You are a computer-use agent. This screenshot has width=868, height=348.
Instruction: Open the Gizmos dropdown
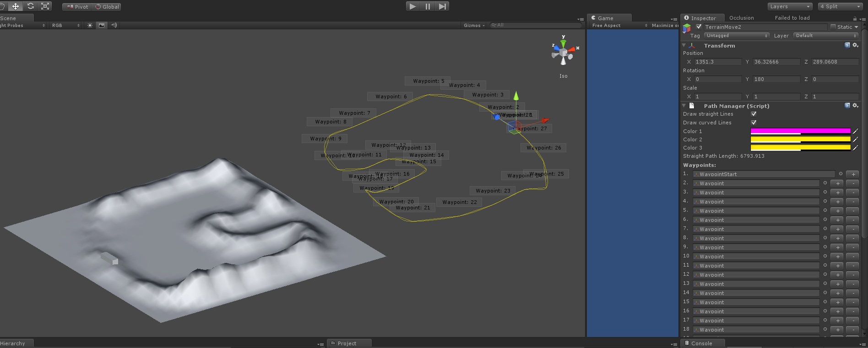tap(474, 26)
